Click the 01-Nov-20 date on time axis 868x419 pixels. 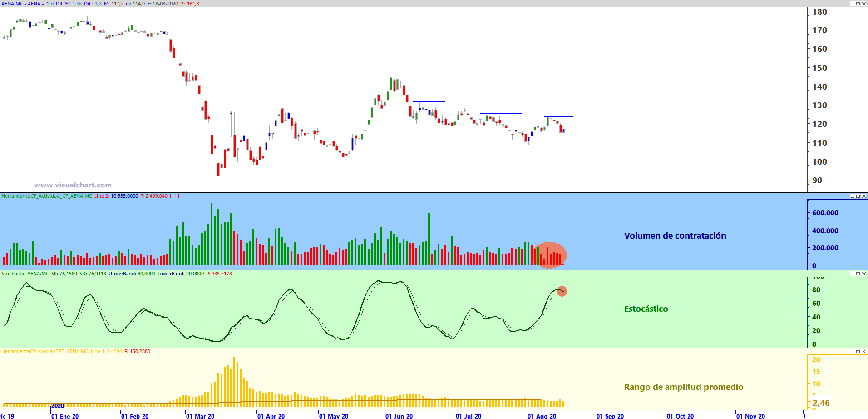[x=750, y=416]
